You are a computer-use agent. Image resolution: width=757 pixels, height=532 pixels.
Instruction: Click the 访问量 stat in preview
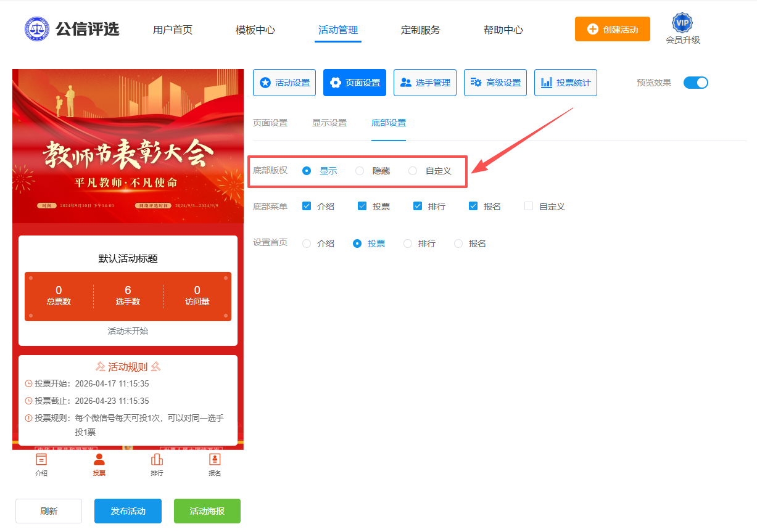(x=197, y=296)
